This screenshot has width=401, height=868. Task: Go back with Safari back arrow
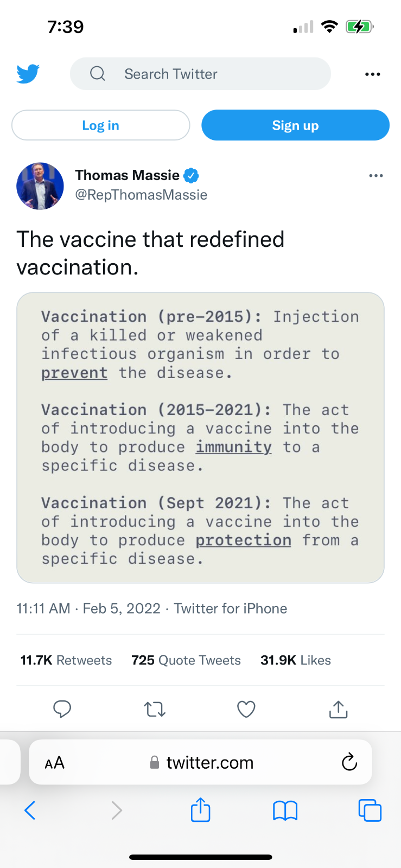click(x=30, y=810)
